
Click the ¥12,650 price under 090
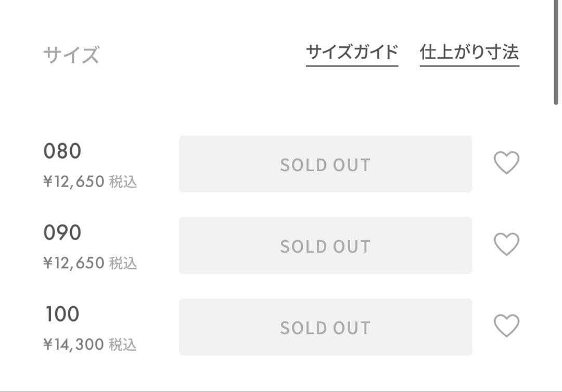tap(74, 263)
